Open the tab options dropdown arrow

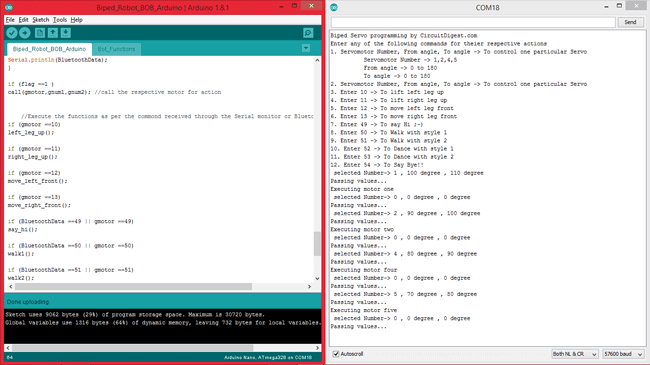click(306, 48)
